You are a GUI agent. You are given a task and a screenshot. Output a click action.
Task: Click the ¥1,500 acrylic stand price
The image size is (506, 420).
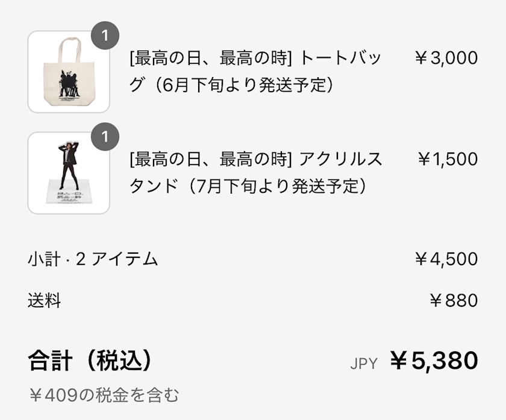[x=448, y=160]
